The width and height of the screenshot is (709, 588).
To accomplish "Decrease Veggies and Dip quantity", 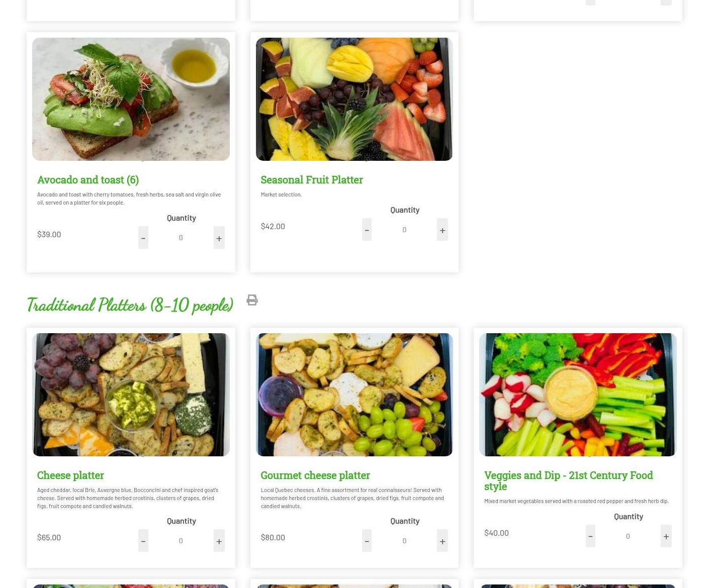I will (590, 536).
